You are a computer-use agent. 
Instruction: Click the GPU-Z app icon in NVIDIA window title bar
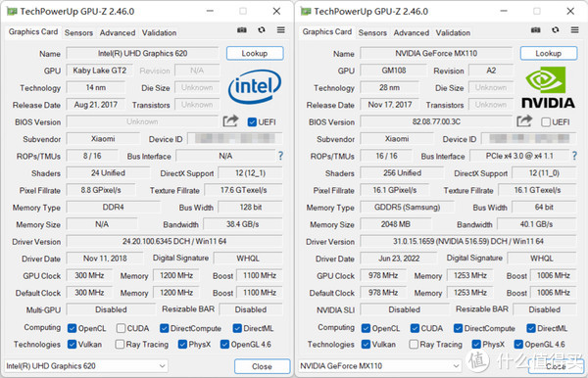pyautogui.click(x=306, y=11)
